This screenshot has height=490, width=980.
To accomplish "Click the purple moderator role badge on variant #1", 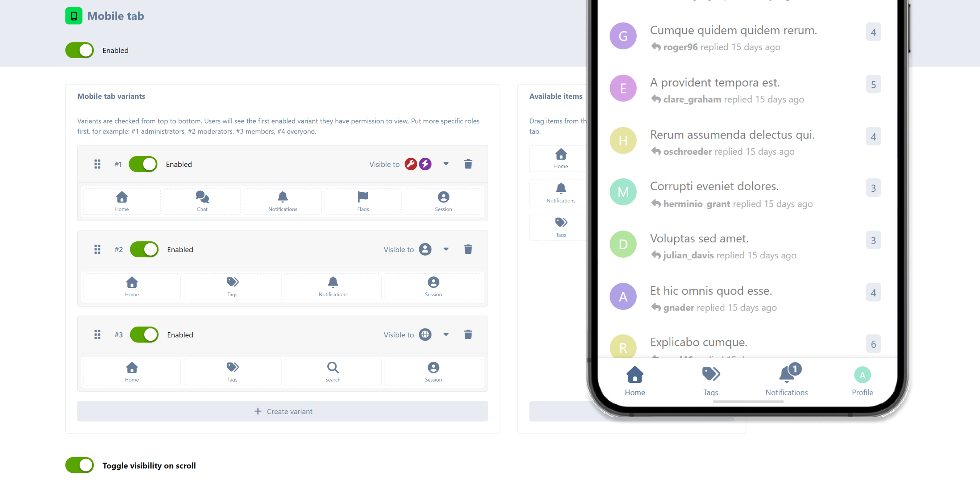I will [x=425, y=164].
